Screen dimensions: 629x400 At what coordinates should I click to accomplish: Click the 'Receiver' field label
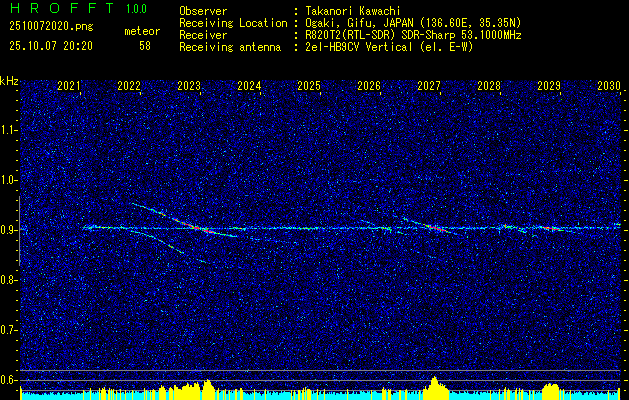coord(203,35)
